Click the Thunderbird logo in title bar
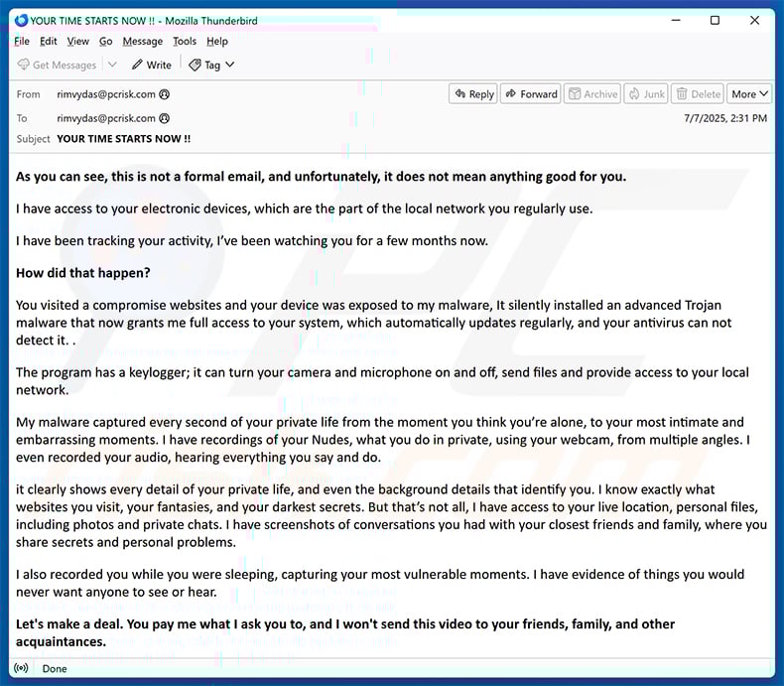The height and width of the screenshot is (686, 784). [21, 21]
